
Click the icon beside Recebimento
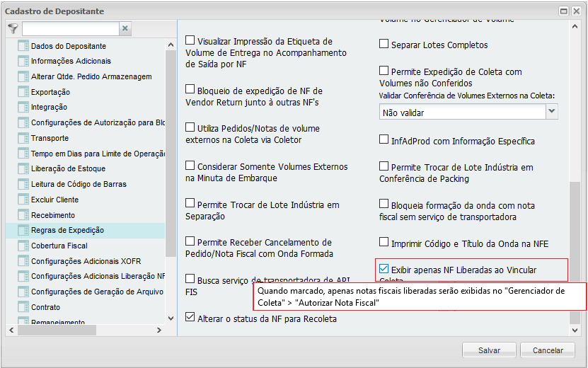[23, 215]
